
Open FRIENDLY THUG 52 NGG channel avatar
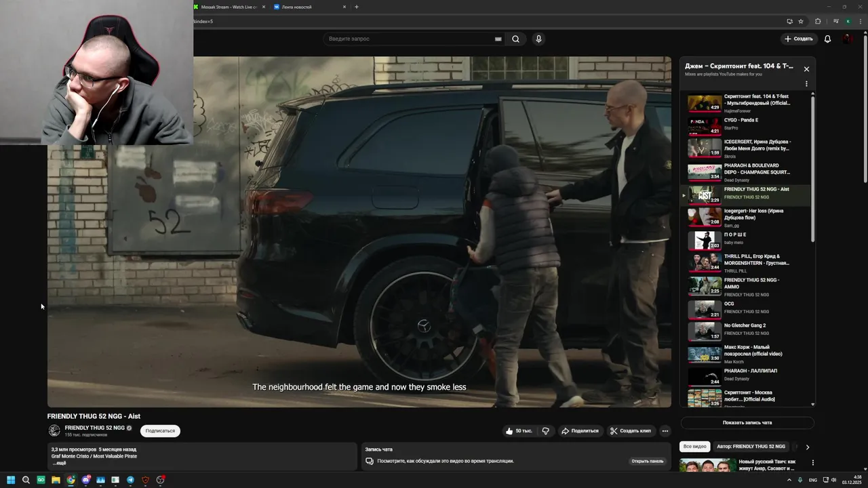54,430
